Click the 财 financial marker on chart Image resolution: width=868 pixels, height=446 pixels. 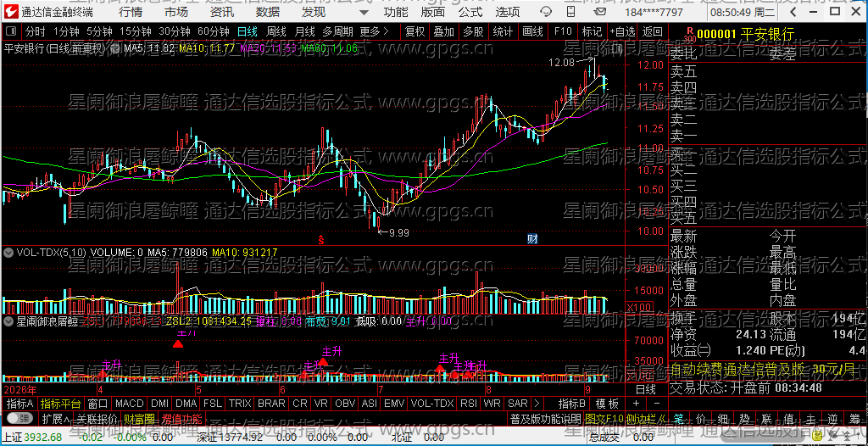tap(533, 239)
